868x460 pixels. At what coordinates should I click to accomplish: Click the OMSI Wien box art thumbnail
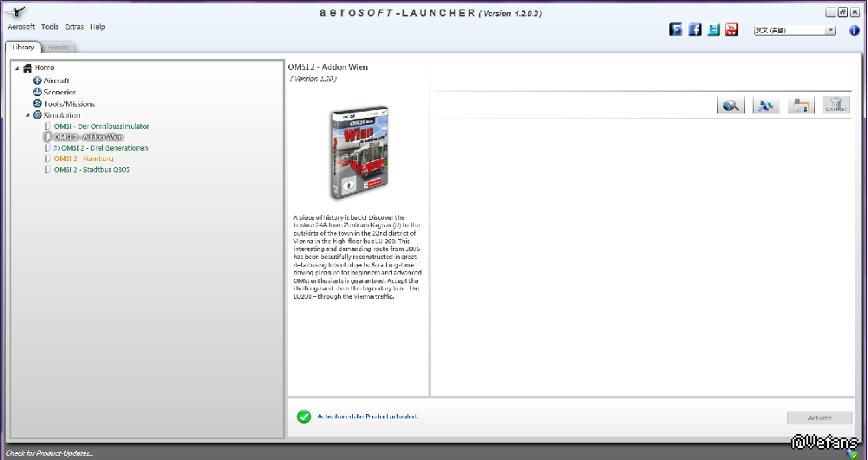(359, 152)
